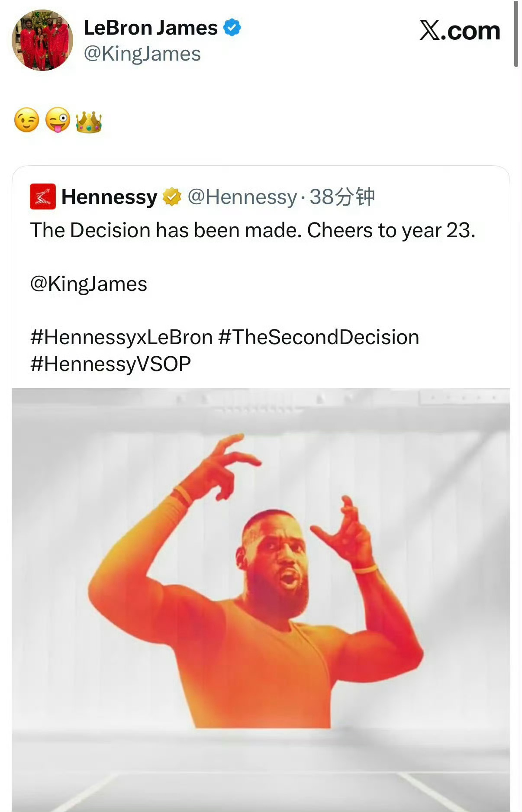Click the red Hennessy logo avatar
The height and width of the screenshot is (812, 522).
42,197
